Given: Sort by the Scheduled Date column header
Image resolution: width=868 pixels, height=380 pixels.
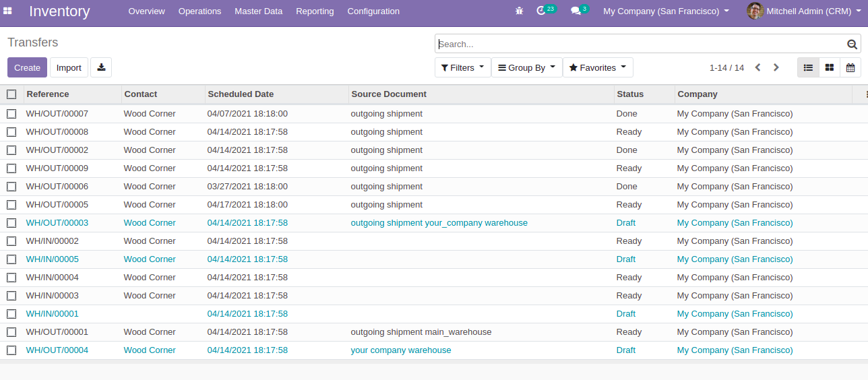Looking at the screenshot, I should pos(276,94).
